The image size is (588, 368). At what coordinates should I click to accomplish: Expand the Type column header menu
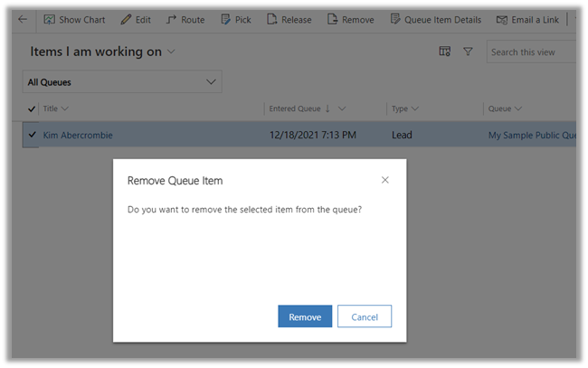404,109
